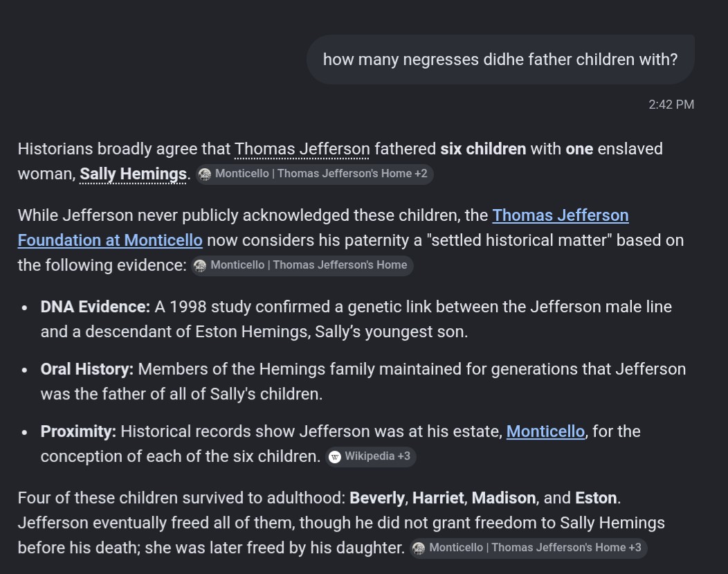Click the 2:42 PM timestamp
Screen dimensions: 728x574
671,105
